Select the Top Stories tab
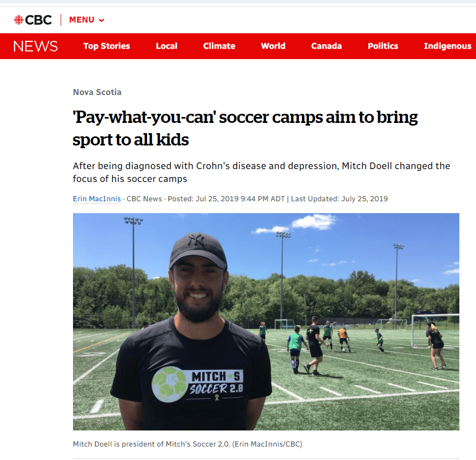Screen dimensions: 476x460 click(x=107, y=46)
